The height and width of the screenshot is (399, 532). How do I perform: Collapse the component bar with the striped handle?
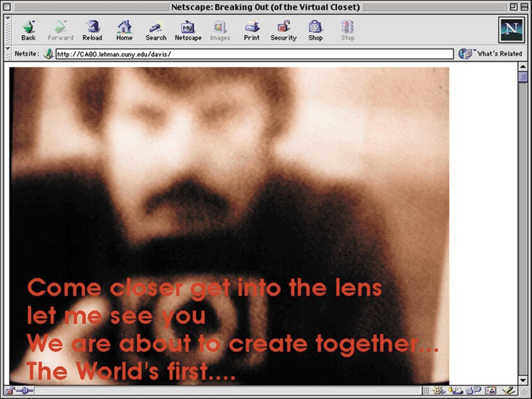(x=426, y=391)
